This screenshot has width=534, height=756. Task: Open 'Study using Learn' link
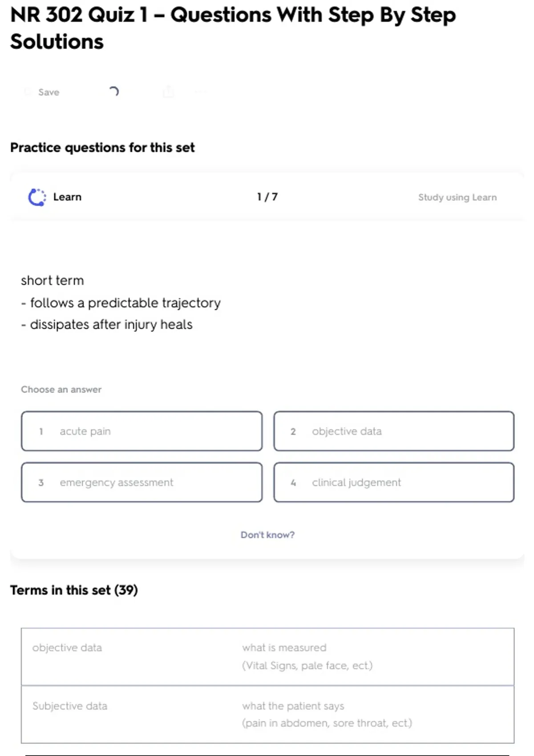[x=457, y=197]
